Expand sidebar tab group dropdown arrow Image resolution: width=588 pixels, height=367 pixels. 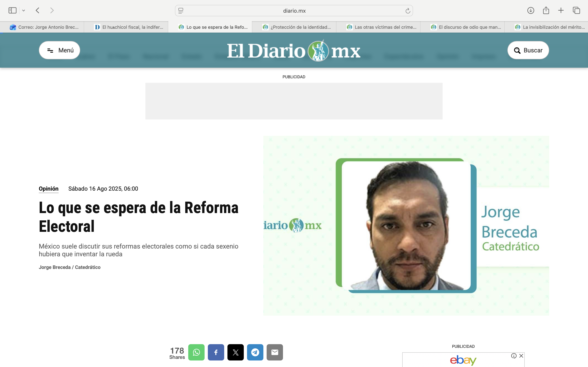pos(23,10)
